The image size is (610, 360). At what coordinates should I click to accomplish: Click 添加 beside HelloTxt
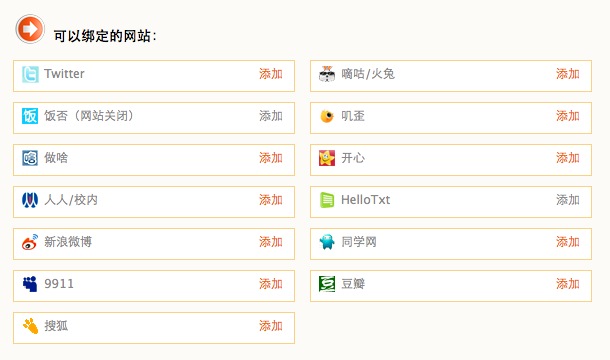pyautogui.click(x=568, y=200)
